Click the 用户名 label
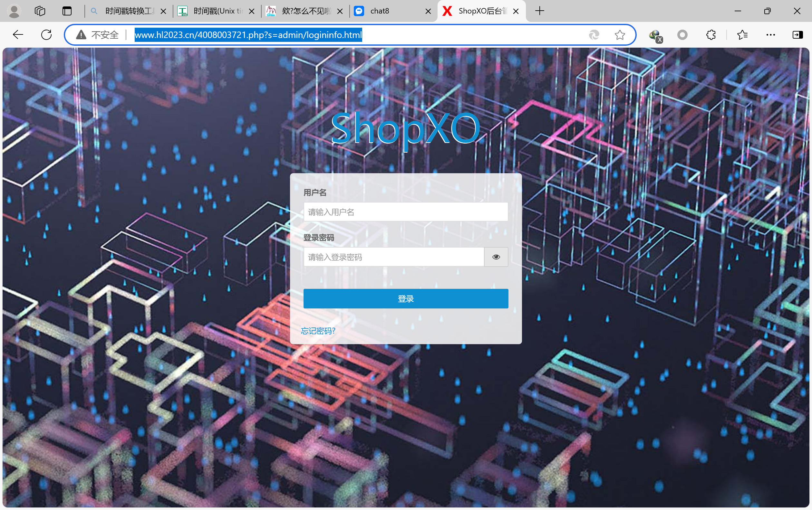Viewport: 812px width, 510px height. pos(315,192)
